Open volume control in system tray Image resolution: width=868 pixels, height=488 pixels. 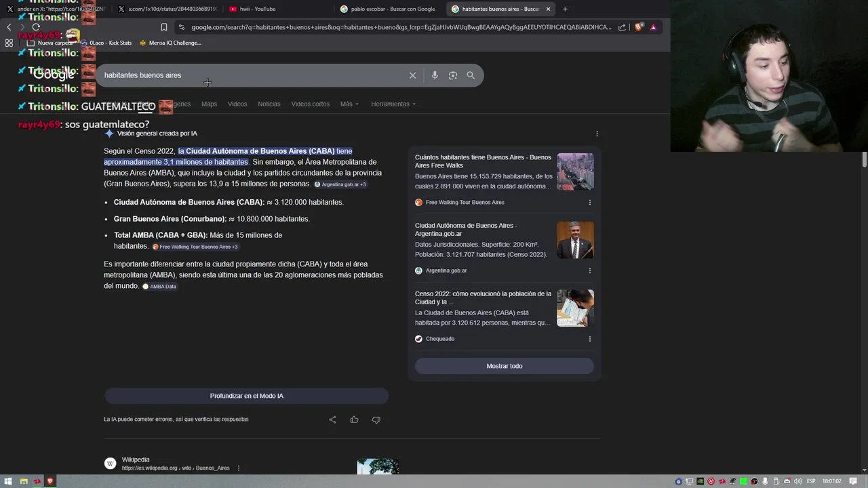797,481
